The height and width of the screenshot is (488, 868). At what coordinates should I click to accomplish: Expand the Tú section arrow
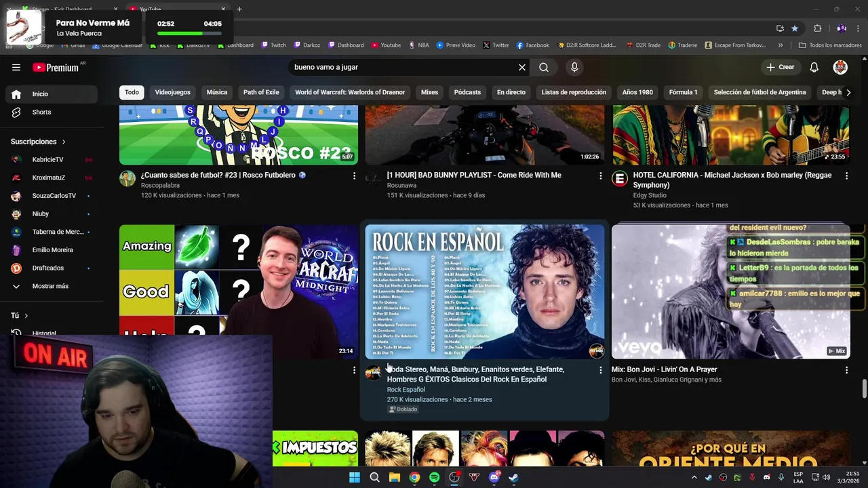pyautogui.click(x=26, y=316)
